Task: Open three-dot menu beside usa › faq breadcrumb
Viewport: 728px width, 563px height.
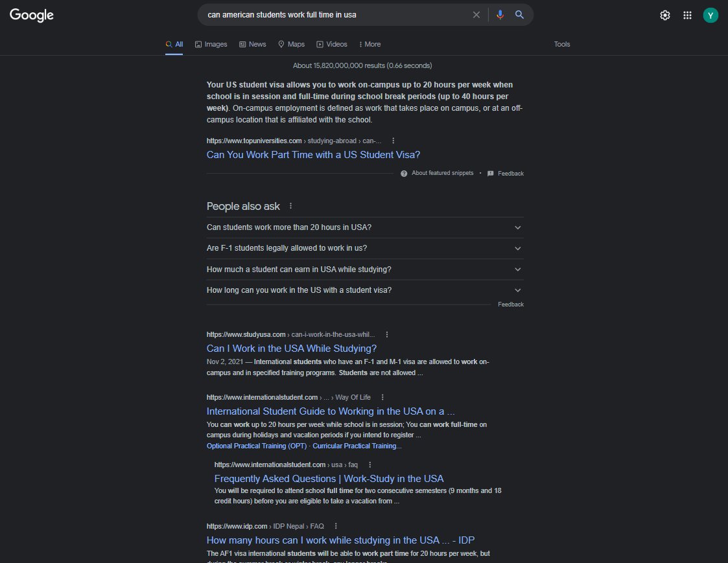Action: click(370, 465)
